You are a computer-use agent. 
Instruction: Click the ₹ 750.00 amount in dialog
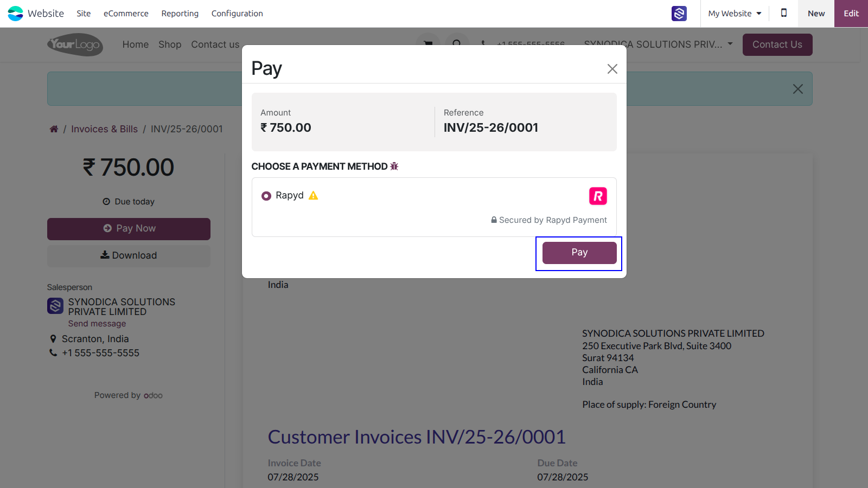click(286, 127)
